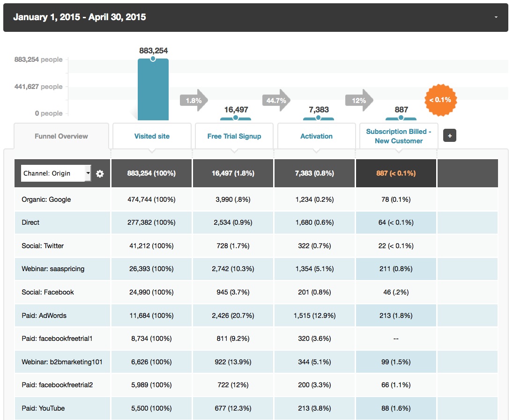
Task: Select the Activation tab
Action: coord(316,136)
